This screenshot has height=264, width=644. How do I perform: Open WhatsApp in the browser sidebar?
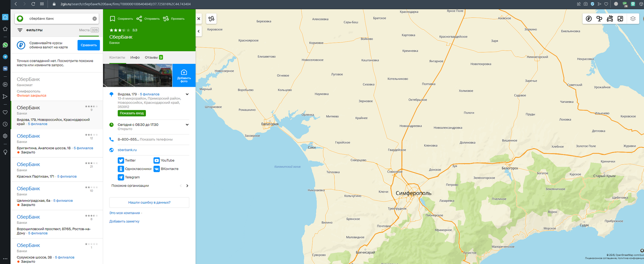tap(5, 45)
